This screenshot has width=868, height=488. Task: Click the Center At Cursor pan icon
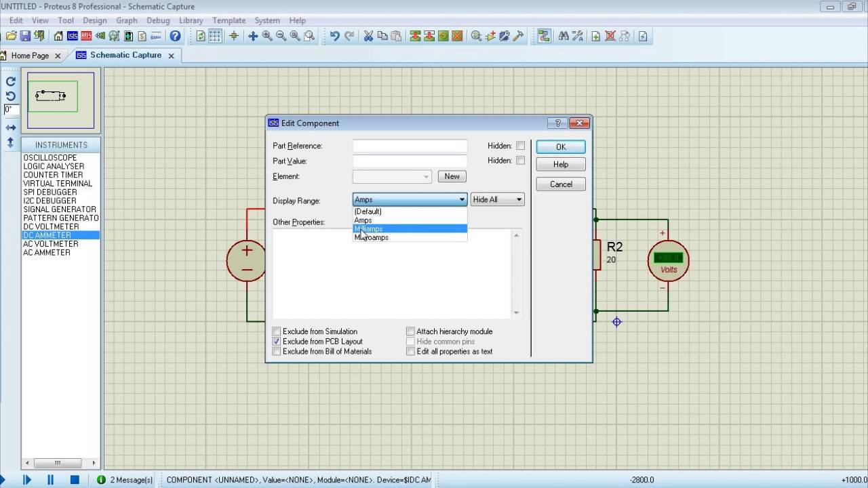coord(252,36)
